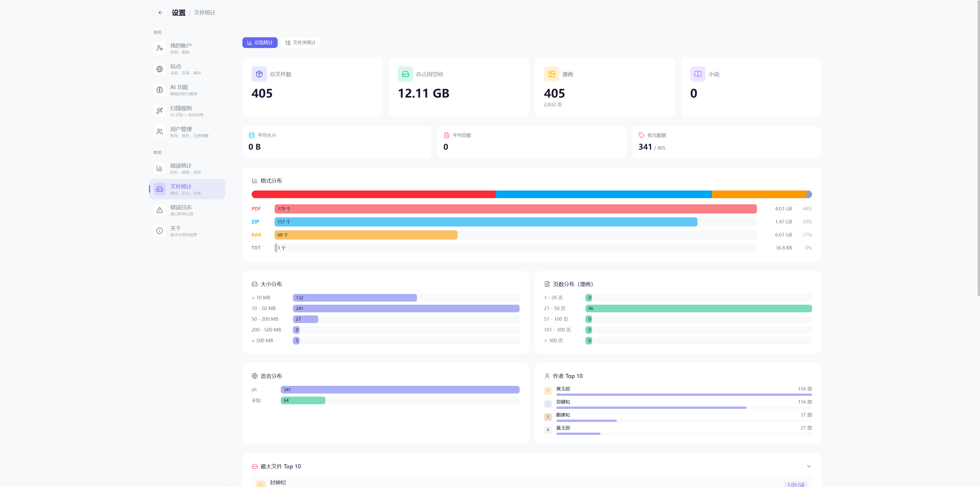The width and height of the screenshot is (980, 487).
Task: Click the 站点 globe icon
Action: pyautogui.click(x=160, y=69)
